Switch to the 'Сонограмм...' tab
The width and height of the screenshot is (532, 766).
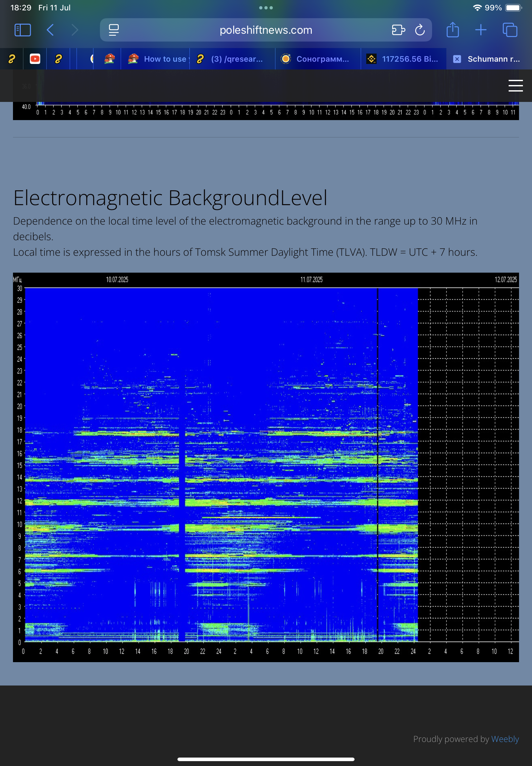(x=318, y=59)
